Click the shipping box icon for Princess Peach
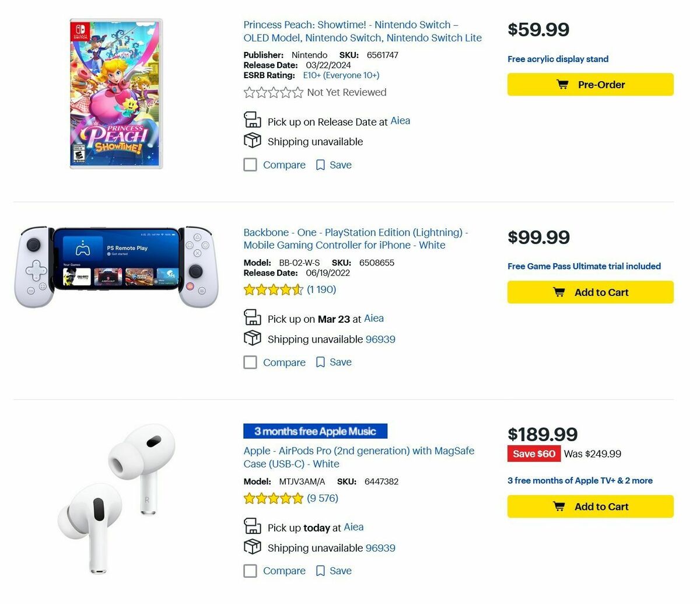700x604 pixels. [252, 141]
